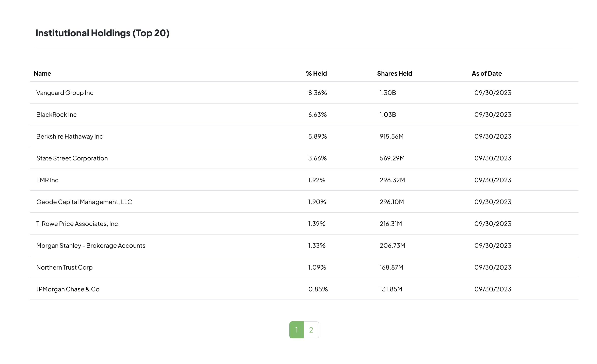This screenshot has width=597, height=364.
Task: Click the Morgan Stanley row 09/30/2023 date
Action: click(493, 245)
